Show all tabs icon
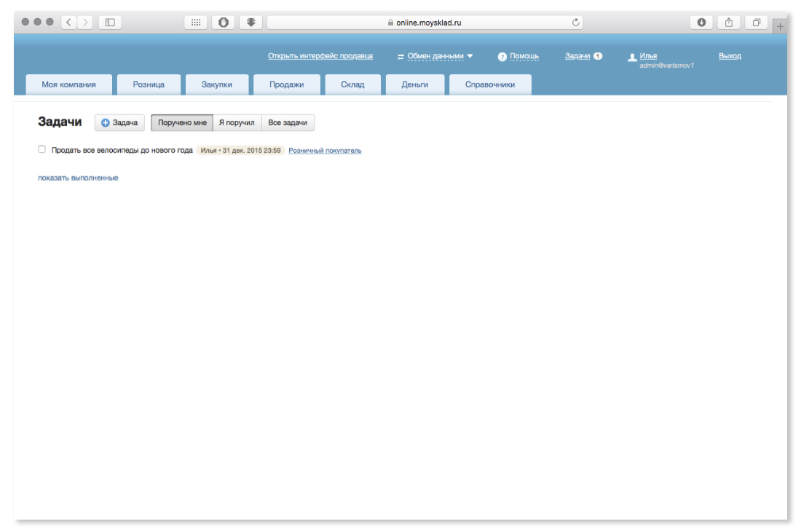The image size is (801, 532). (x=757, y=23)
